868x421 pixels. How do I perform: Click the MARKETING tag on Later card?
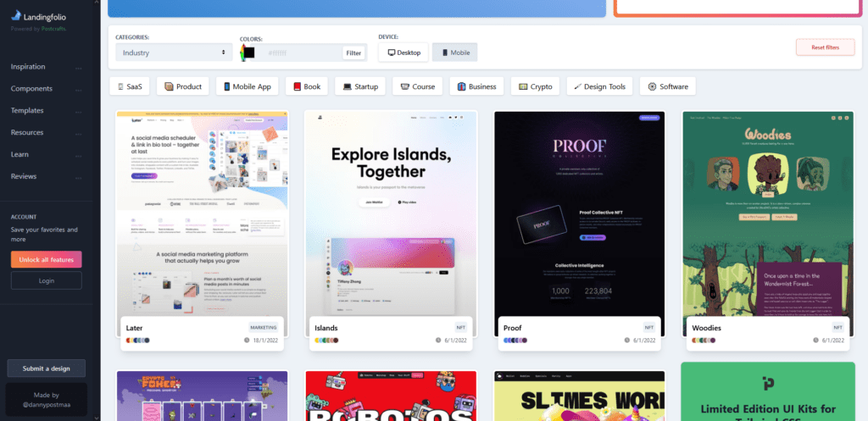264,328
